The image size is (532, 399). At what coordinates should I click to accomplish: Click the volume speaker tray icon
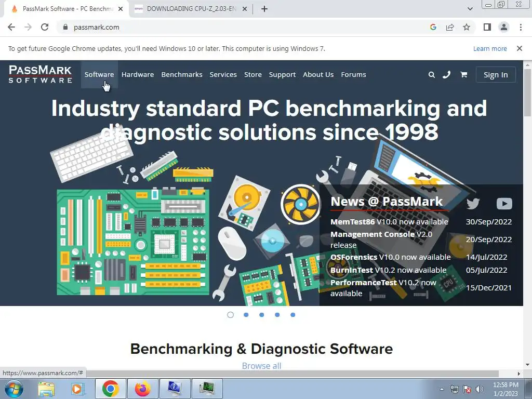pyautogui.click(x=480, y=389)
